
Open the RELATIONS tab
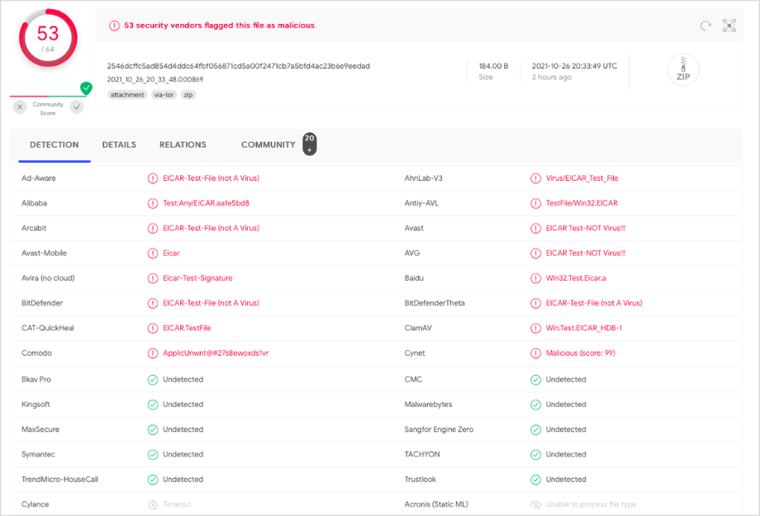(x=183, y=145)
